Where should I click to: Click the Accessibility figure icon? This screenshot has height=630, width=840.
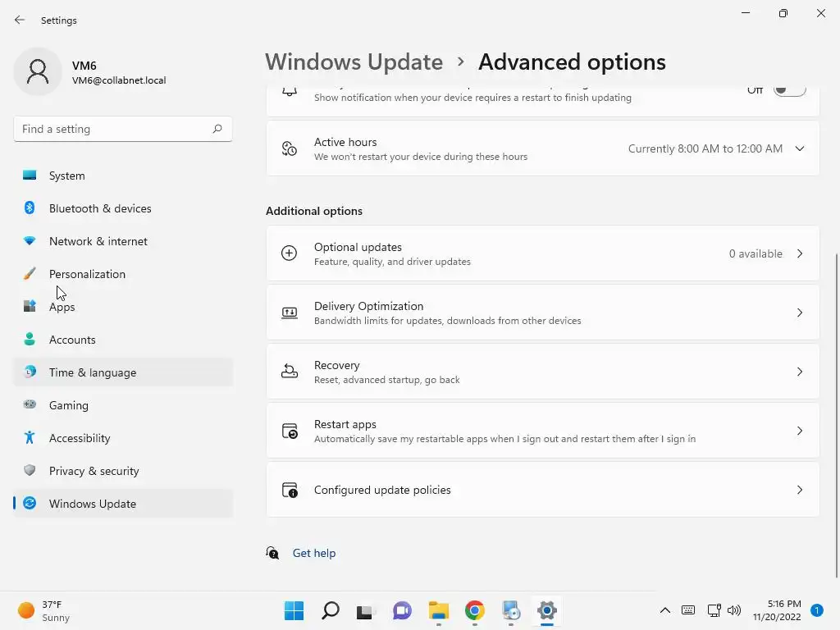click(30, 438)
